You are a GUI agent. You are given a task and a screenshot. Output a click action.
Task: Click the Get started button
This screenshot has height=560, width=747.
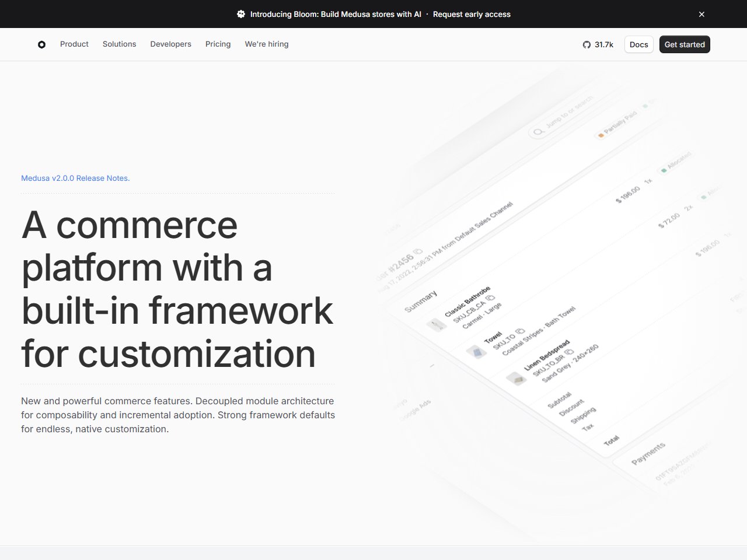(x=685, y=44)
